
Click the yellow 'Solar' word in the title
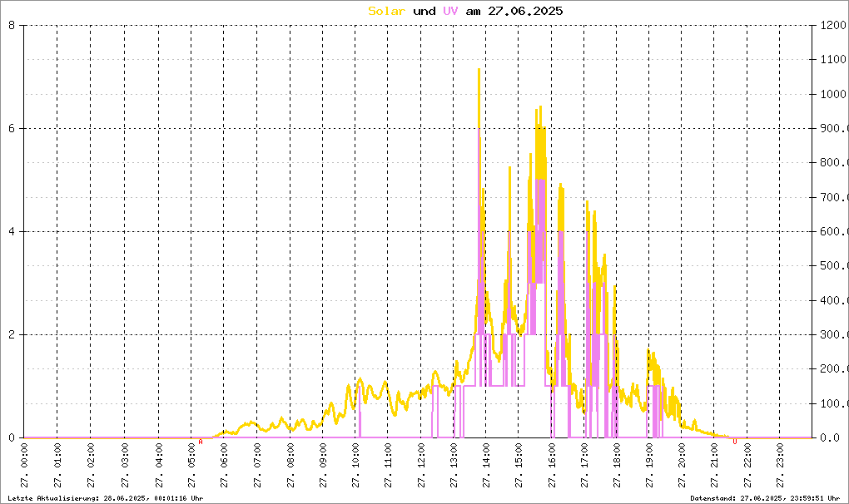tap(386, 11)
